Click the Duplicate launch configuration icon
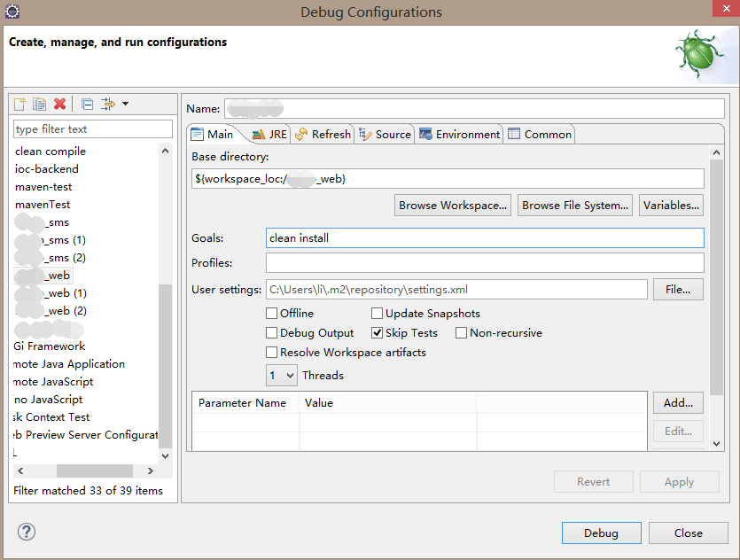Image resolution: width=740 pixels, height=560 pixels. point(40,104)
